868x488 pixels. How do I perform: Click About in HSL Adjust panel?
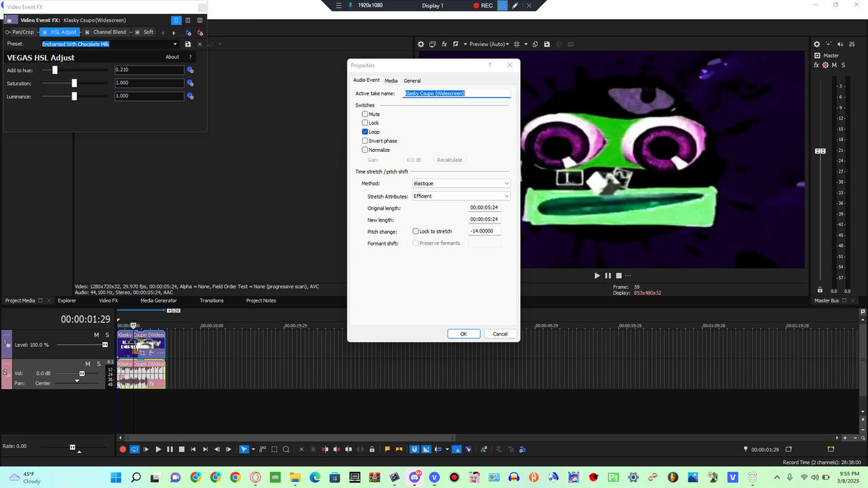click(x=172, y=57)
